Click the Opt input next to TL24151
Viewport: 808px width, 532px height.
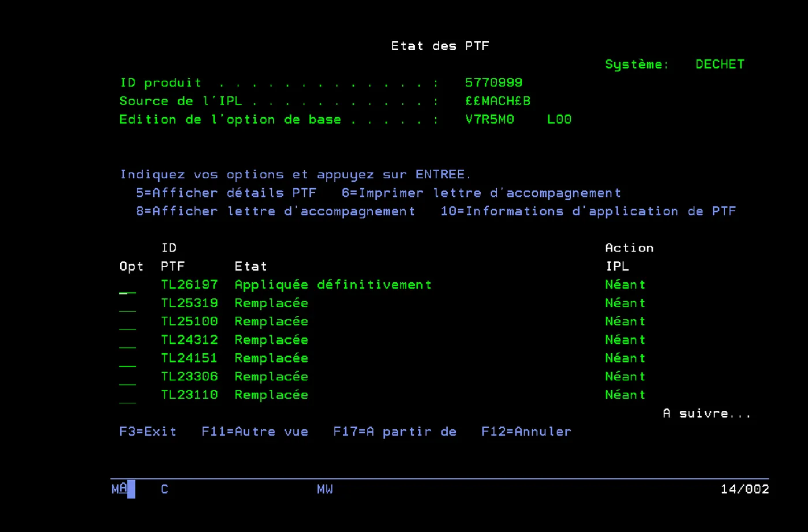(x=128, y=359)
